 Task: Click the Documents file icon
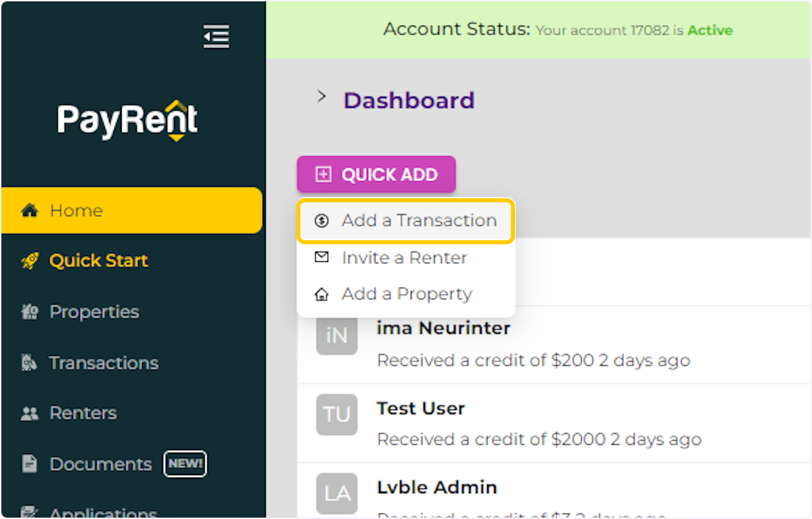tap(30, 464)
